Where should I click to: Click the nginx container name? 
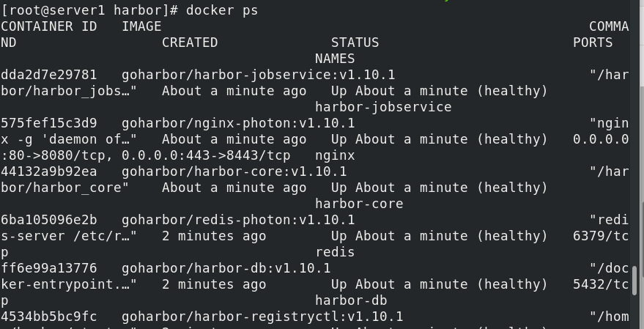point(335,155)
